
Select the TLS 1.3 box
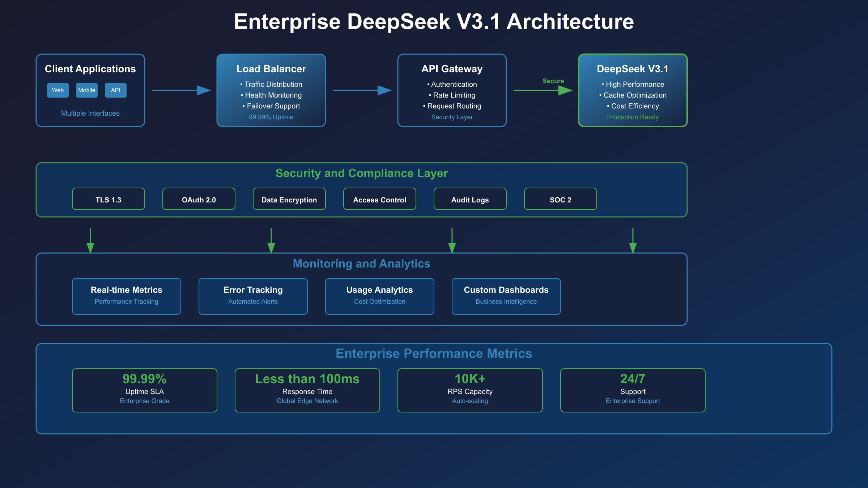[109, 199]
